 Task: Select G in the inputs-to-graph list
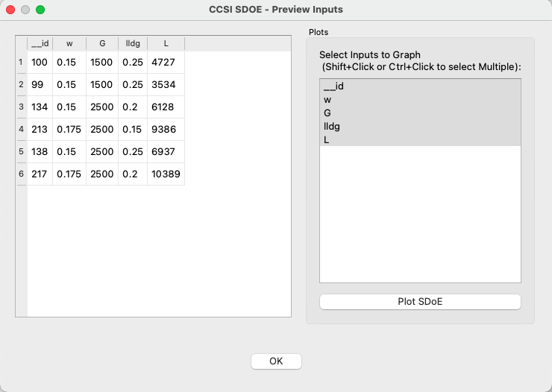[x=420, y=113]
